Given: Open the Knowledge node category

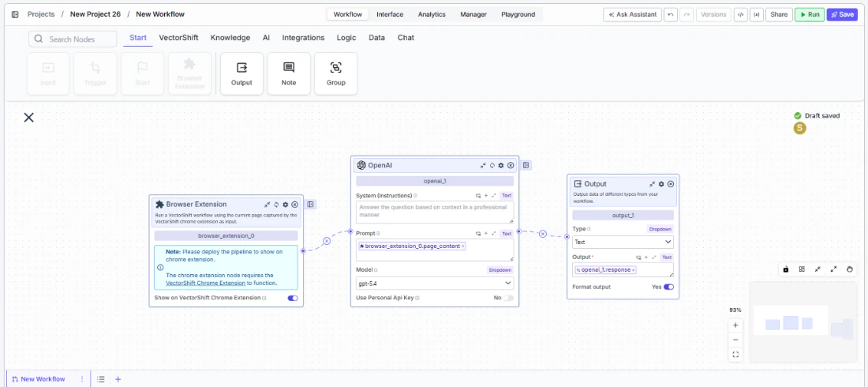Looking at the screenshot, I should pos(230,38).
